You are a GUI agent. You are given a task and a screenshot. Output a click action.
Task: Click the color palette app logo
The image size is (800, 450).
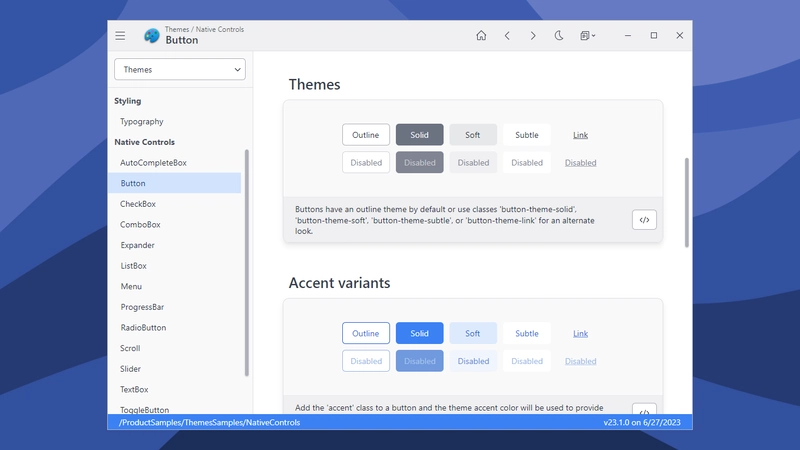[152, 36]
